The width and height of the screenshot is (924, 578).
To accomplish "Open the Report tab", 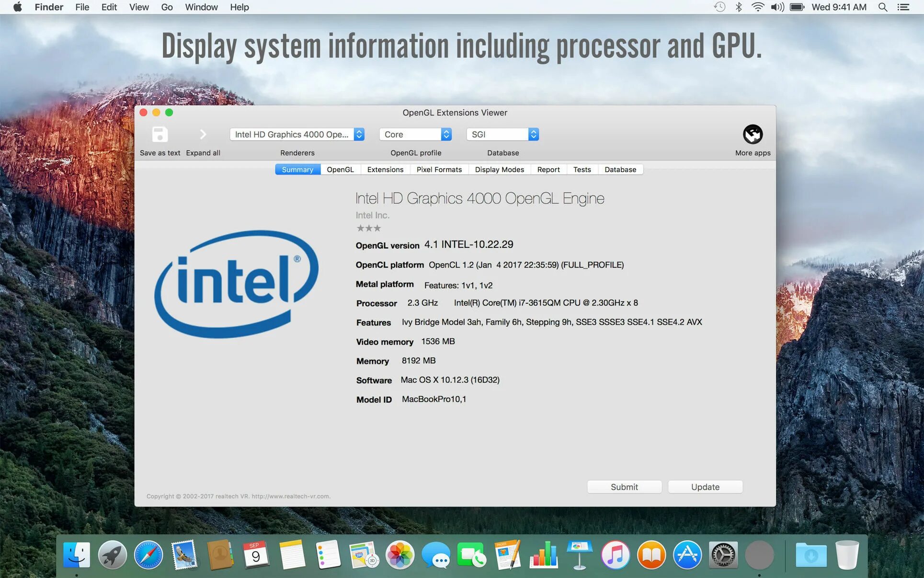I will pyautogui.click(x=548, y=170).
